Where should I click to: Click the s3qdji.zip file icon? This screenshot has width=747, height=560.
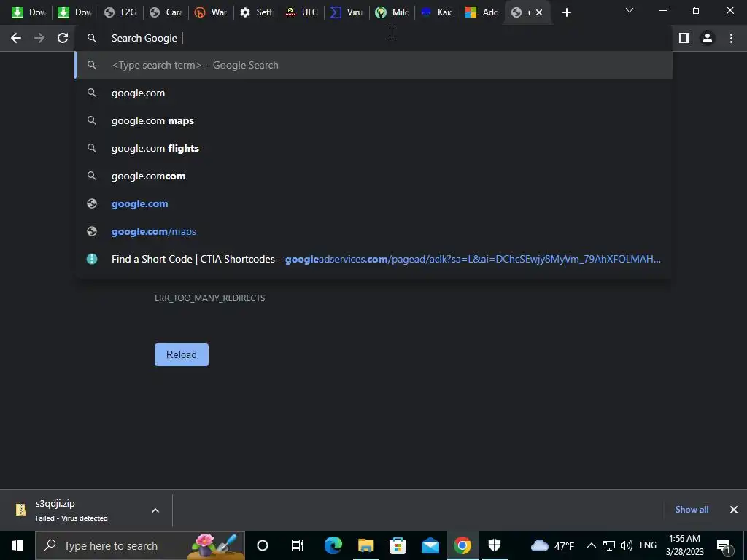pos(21,510)
